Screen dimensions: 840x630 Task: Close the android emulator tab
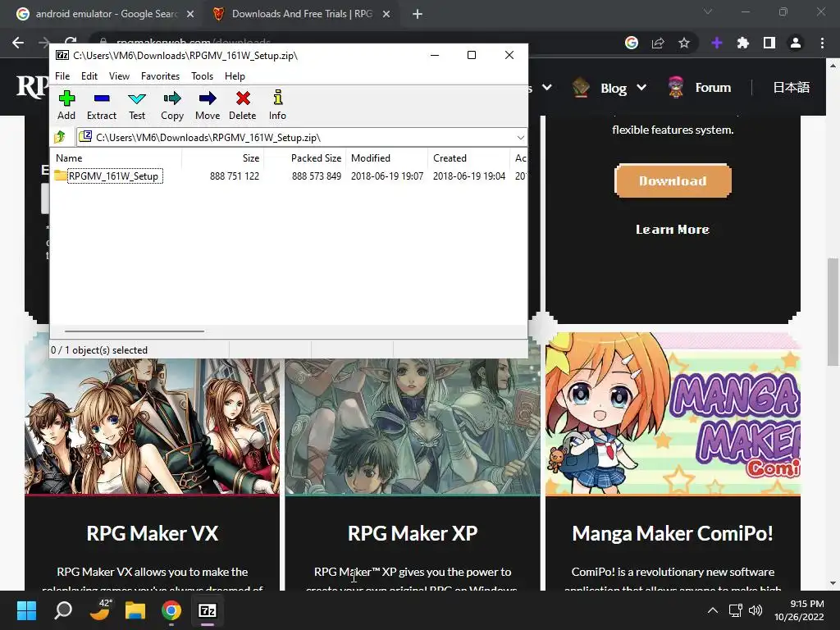190,14
